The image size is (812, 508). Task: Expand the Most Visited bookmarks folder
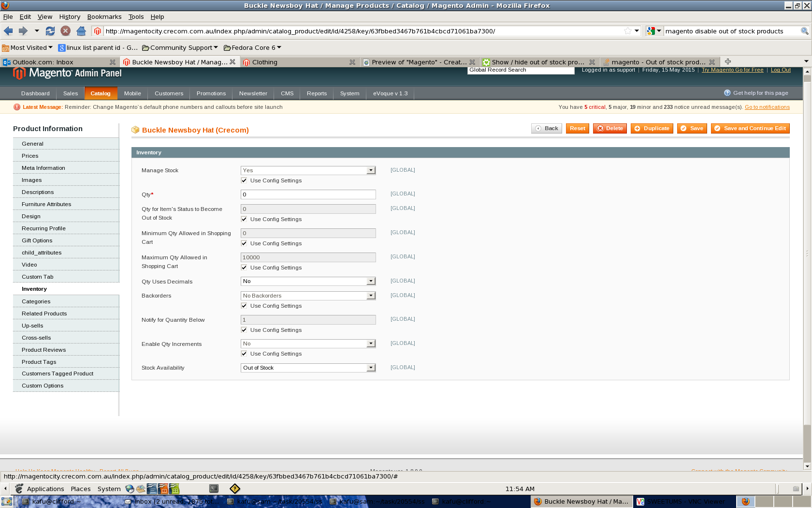point(28,47)
